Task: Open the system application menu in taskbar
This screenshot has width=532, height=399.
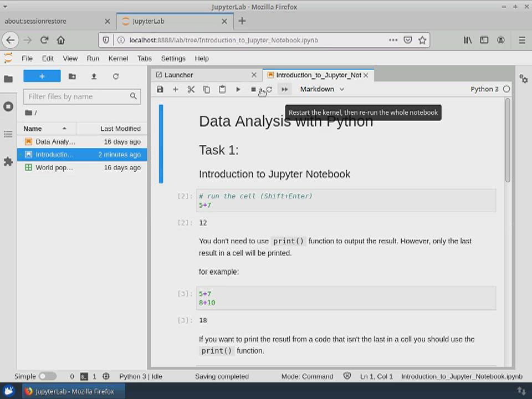Action: [x=9, y=391]
